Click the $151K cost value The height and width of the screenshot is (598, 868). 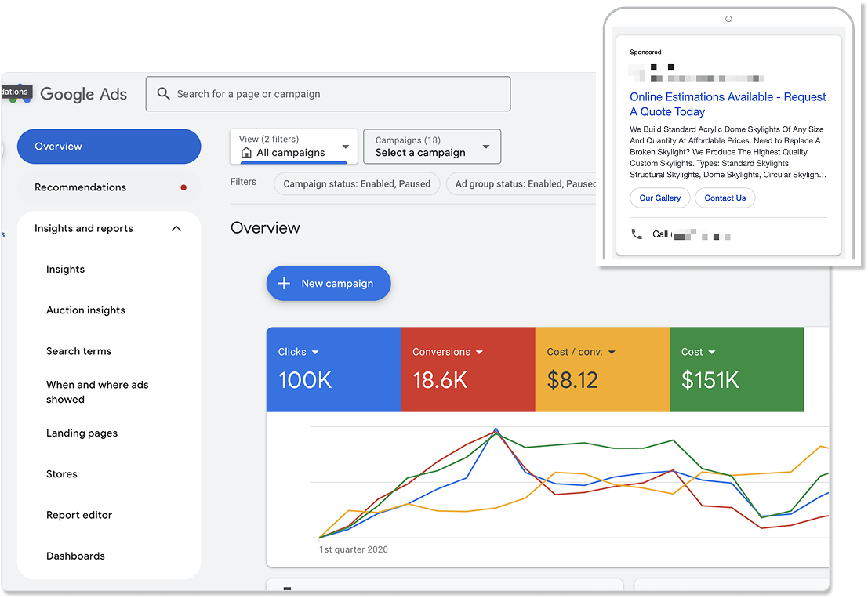coord(710,380)
